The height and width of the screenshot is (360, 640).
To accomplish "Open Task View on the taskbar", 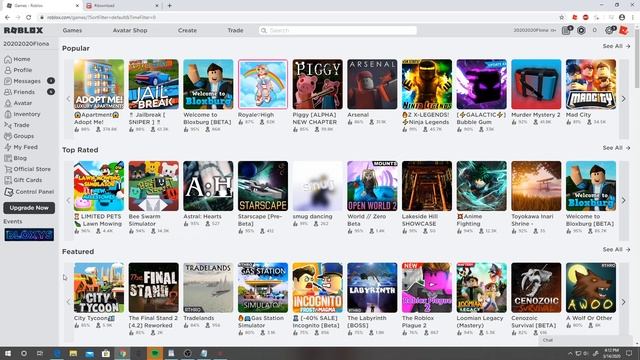I will point(40,353).
